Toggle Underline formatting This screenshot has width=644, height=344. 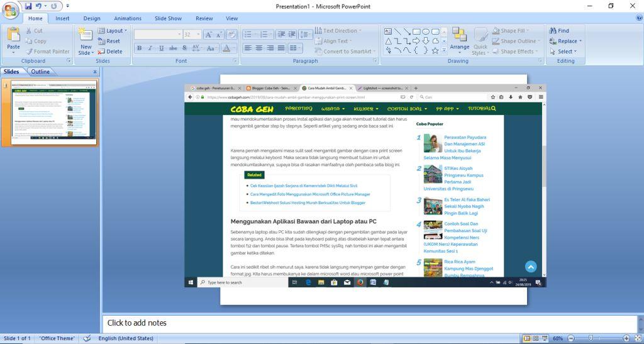162,48
